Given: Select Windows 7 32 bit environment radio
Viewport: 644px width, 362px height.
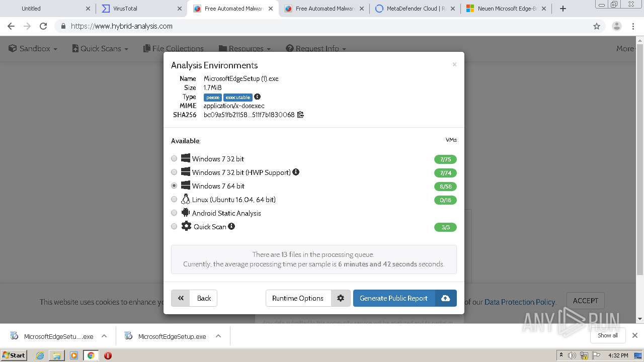Looking at the screenshot, I should (x=174, y=158).
